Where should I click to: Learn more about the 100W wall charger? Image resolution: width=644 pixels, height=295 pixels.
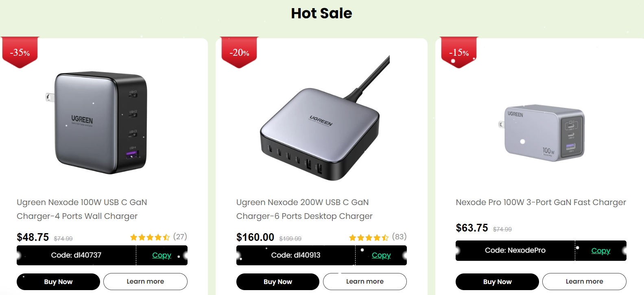click(145, 282)
